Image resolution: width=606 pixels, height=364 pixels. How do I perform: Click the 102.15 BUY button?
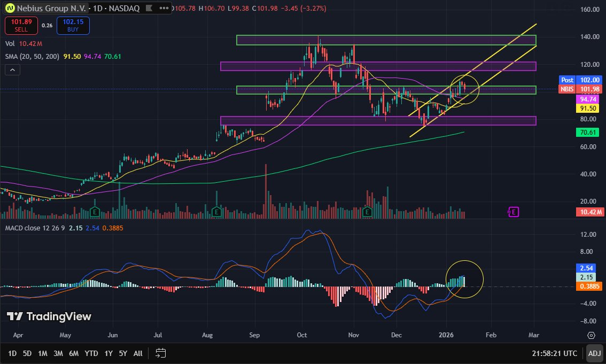point(73,26)
